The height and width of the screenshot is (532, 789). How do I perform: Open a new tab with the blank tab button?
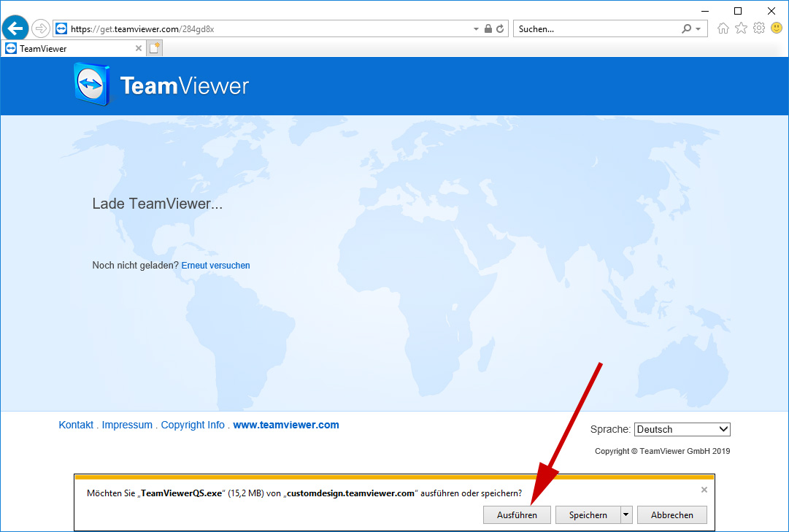pos(155,48)
